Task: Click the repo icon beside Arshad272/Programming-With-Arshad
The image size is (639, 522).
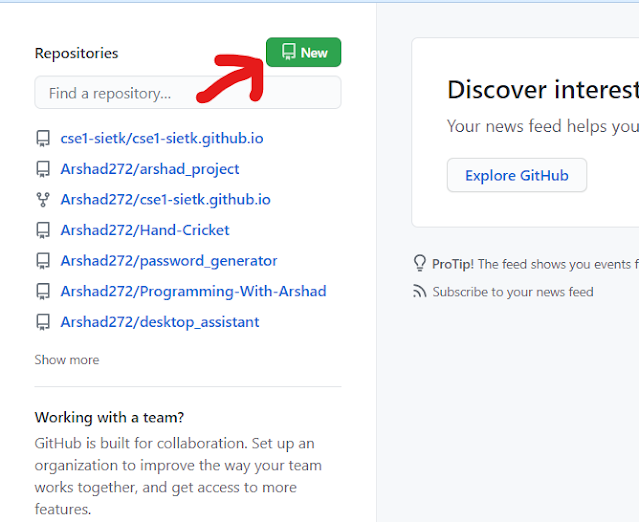Action: 43,291
